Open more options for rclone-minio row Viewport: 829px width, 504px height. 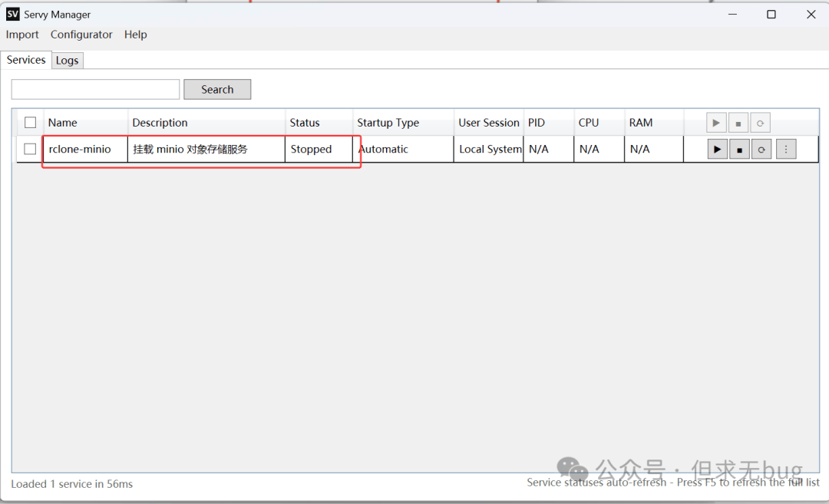click(x=786, y=150)
